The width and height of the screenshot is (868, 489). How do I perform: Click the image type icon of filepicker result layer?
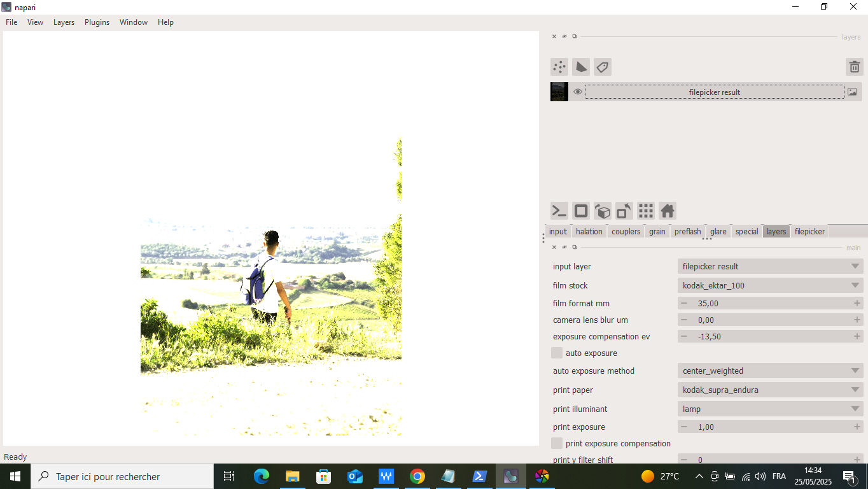852,92
